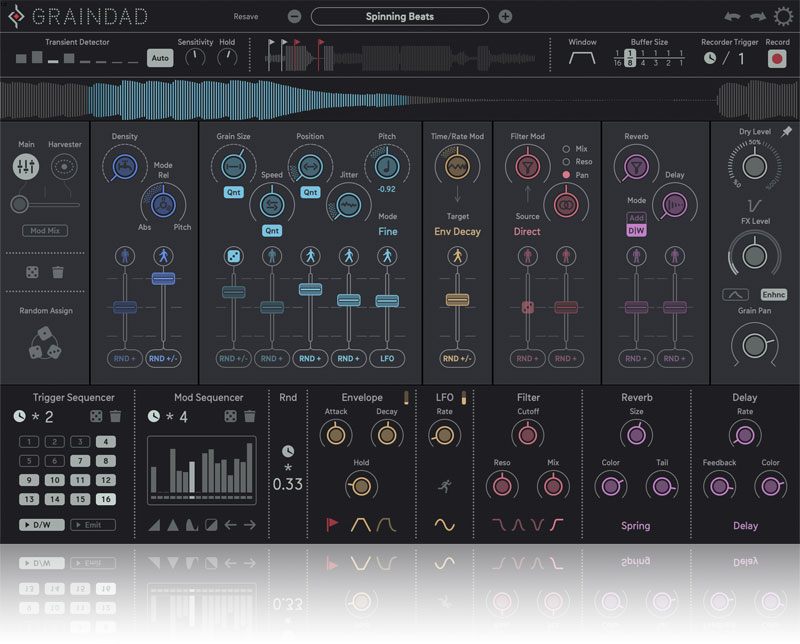Toggle the Enhnc button

774,295
